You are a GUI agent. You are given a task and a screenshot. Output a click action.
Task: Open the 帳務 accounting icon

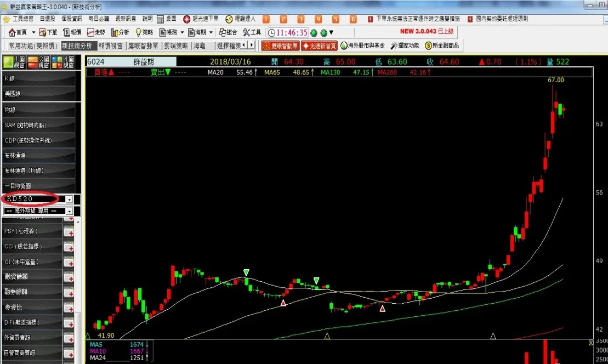[x=168, y=32]
